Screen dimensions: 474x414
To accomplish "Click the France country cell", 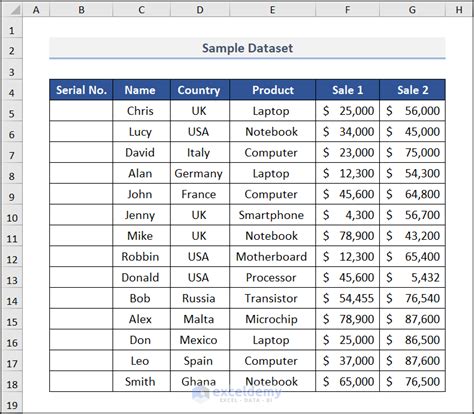I will pyautogui.click(x=200, y=194).
